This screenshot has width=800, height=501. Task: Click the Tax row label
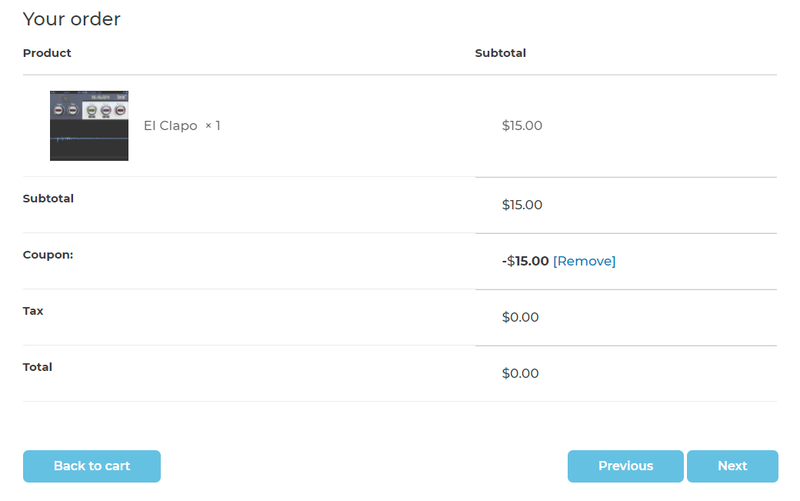(33, 310)
